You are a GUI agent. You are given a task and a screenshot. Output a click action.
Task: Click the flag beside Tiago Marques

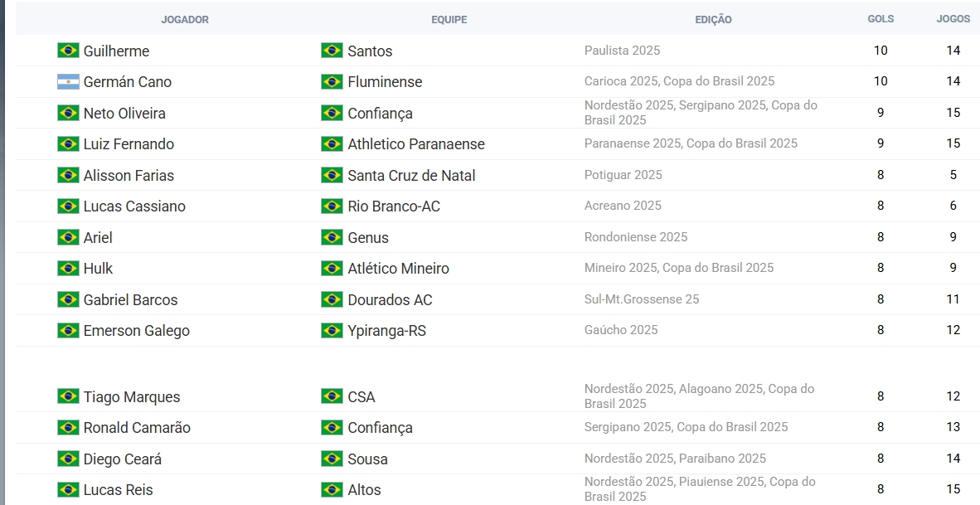[68, 397]
